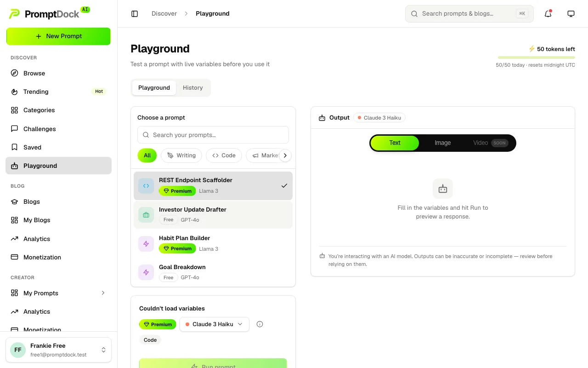Click the Categories grid icon

[15, 110]
